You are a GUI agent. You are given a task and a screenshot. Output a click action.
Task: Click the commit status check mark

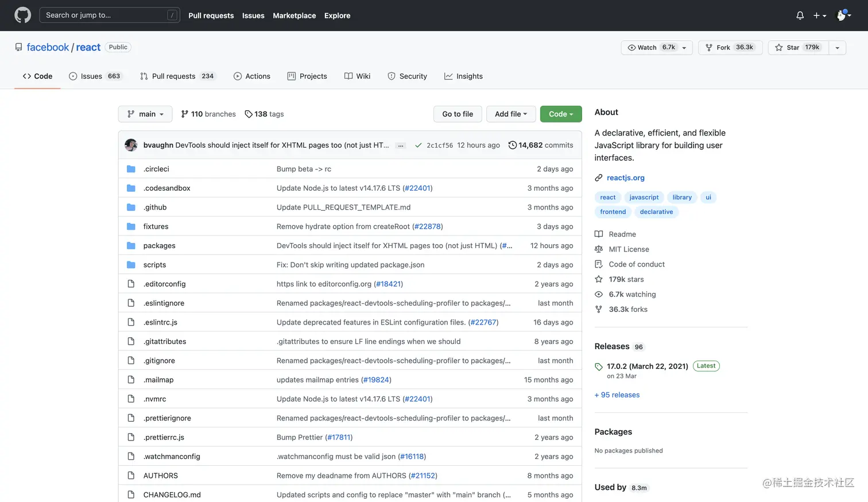click(x=418, y=145)
